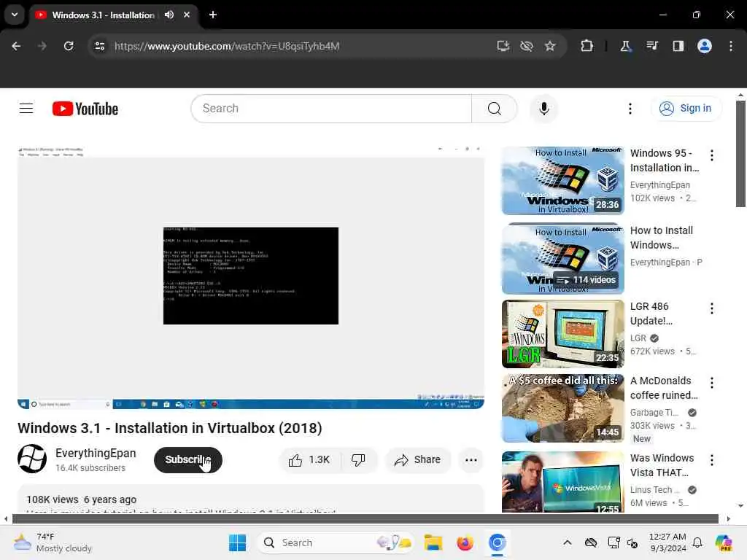This screenshot has height=560, width=747.
Task: Click the Sign in button
Action: tap(686, 109)
